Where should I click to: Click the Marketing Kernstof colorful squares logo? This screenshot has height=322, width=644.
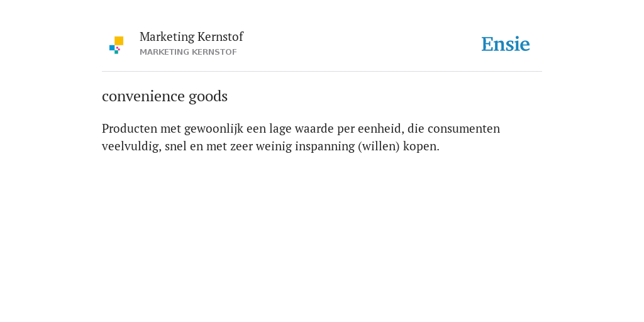click(x=116, y=45)
